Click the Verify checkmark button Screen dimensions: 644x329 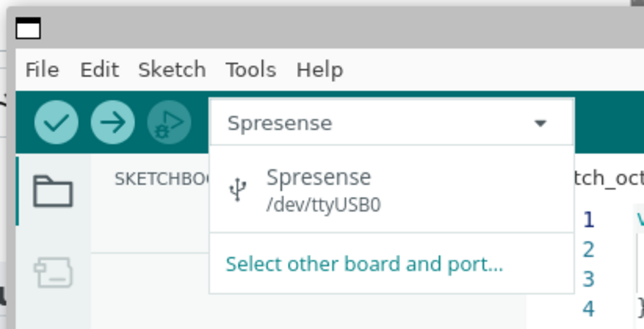tap(56, 122)
